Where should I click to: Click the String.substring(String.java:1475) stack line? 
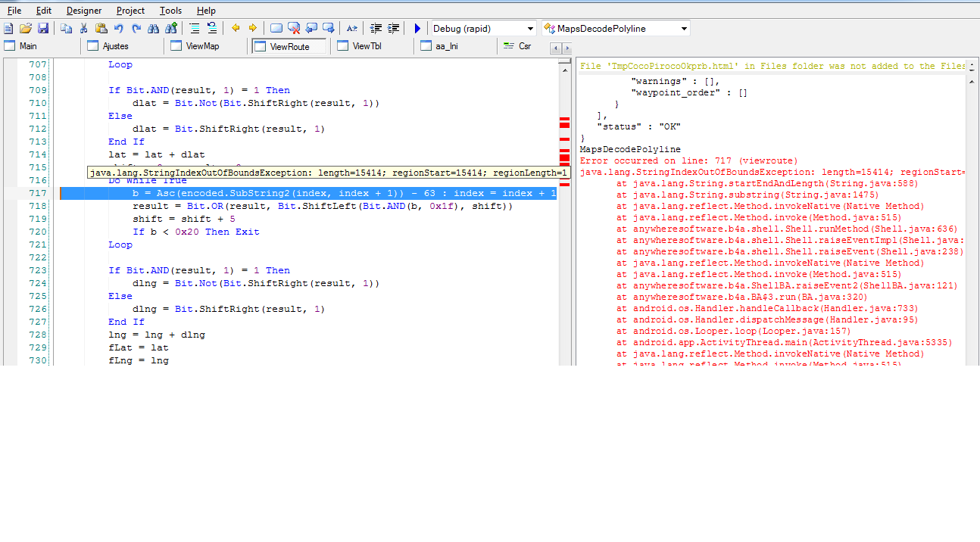tap(747, 195)
